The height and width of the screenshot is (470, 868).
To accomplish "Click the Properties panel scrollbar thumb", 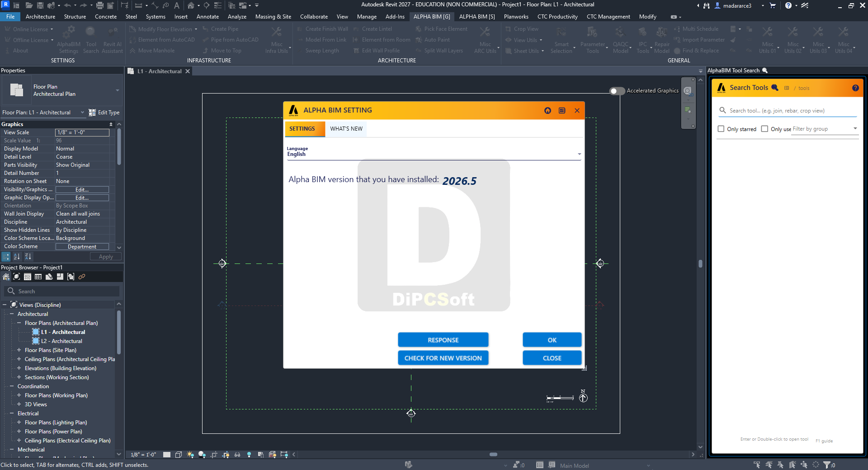I will click(x=119, y=147).
